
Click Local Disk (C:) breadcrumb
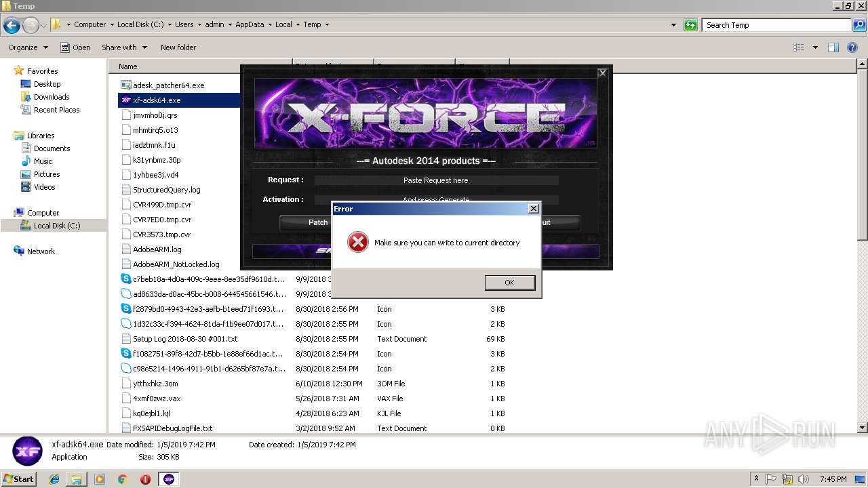click(141, 24)
